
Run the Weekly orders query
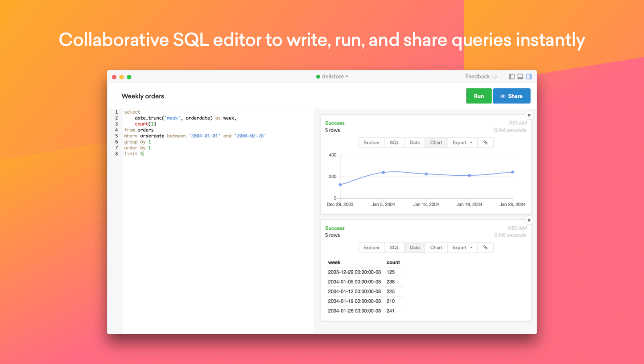[x=479, y=96]
